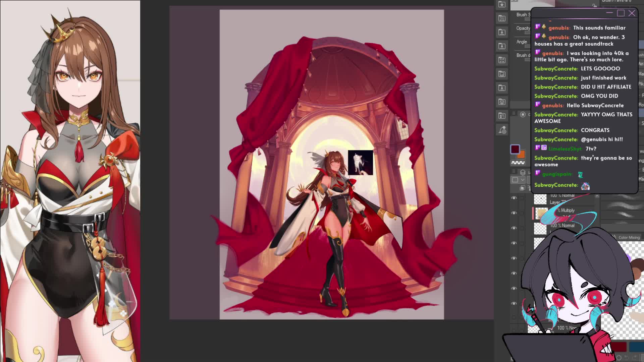Screen dimensions: 644x362
Task: Click the seventh material folder download-arrow icon
Action: pos(502,88)
